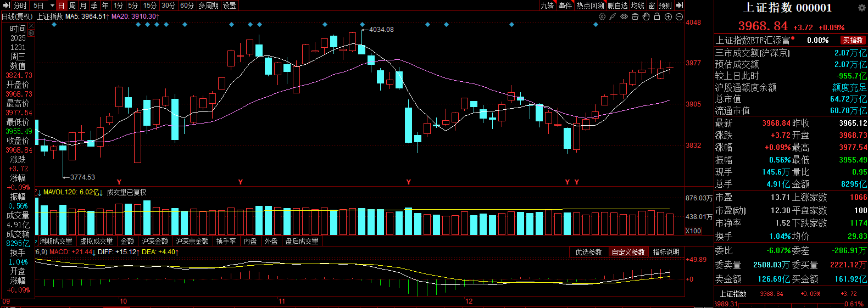
Task: Open the 多周期 multi-period menu
Action: click(x=209, y=5)
